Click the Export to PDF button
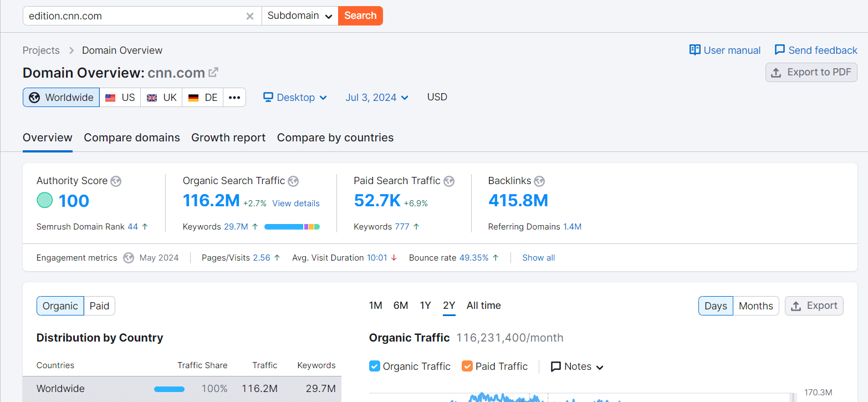This screenshot has width=868, height=402. coord(811,73)
